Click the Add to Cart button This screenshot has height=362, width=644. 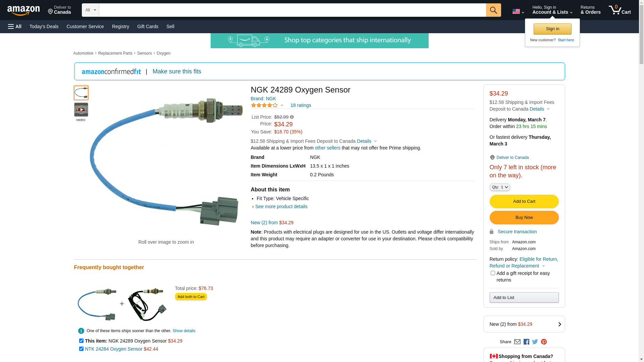(x=524, y=201)
